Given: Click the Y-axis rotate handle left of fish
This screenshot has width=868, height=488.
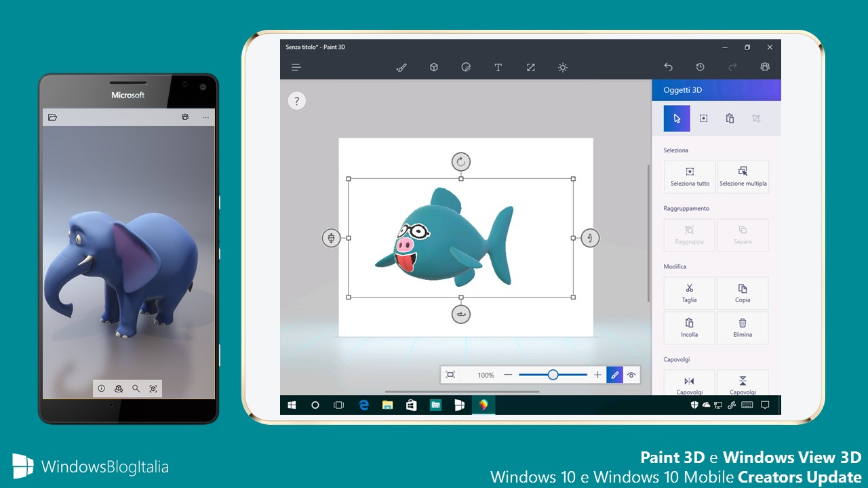Looking at the screenshot, I should pos(331,238).
